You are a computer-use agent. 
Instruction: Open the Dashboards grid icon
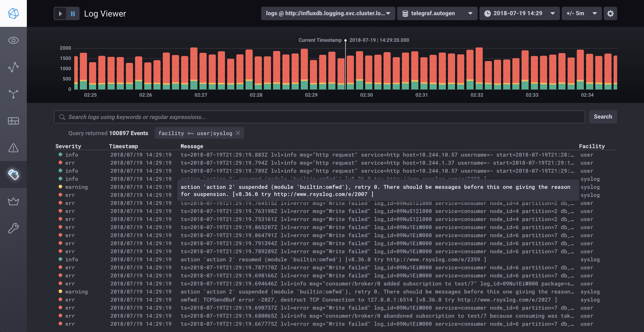pyautogui.click(x=13, y=121)
